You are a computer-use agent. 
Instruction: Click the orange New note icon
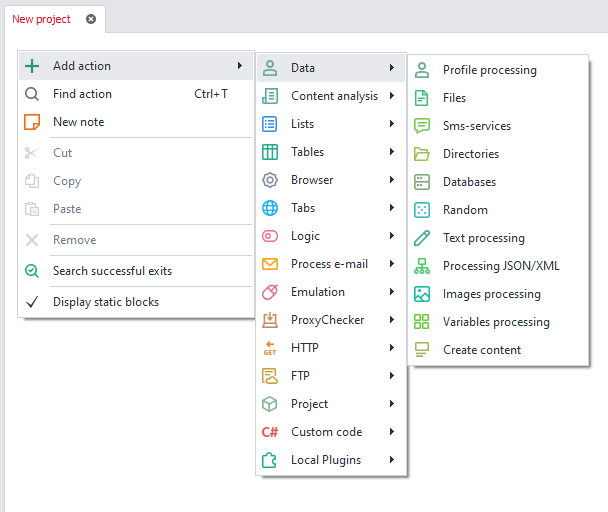(32, 122)
